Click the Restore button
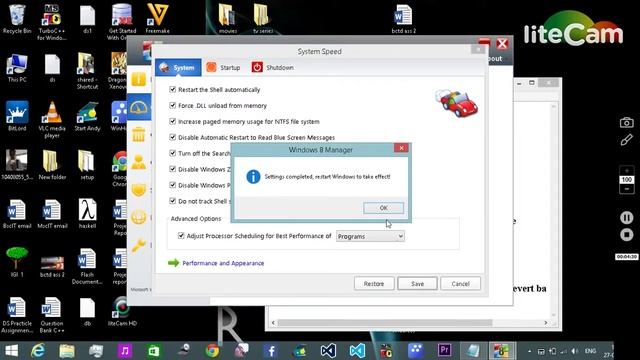This screenshot has height=360, width=640. coord(374,284)
